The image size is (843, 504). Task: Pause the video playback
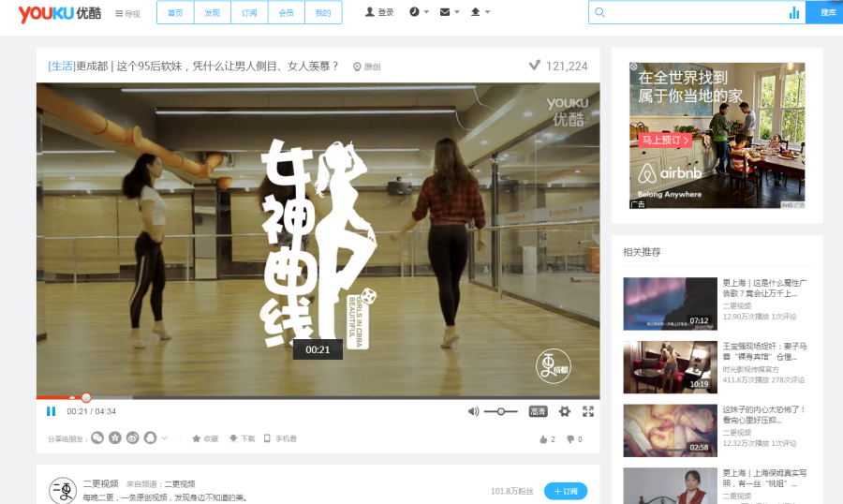52,411
